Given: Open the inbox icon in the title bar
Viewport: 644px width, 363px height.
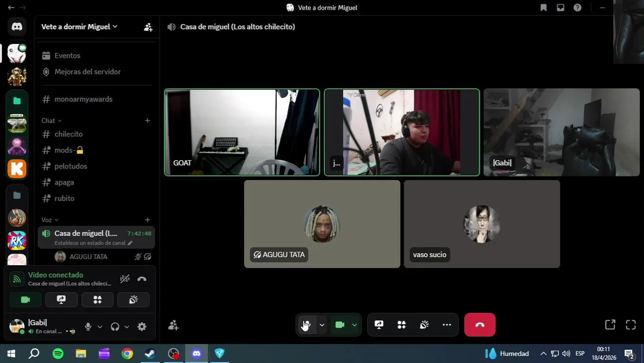Looking at the screenshot, I should pyautogui.click(x=560, y=8).
